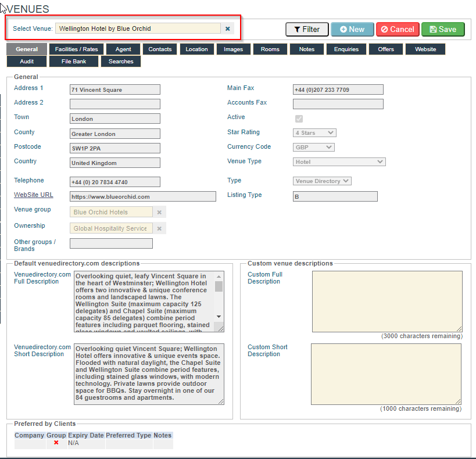
Task: Click the Listing Type field
Action: [335, 196]
